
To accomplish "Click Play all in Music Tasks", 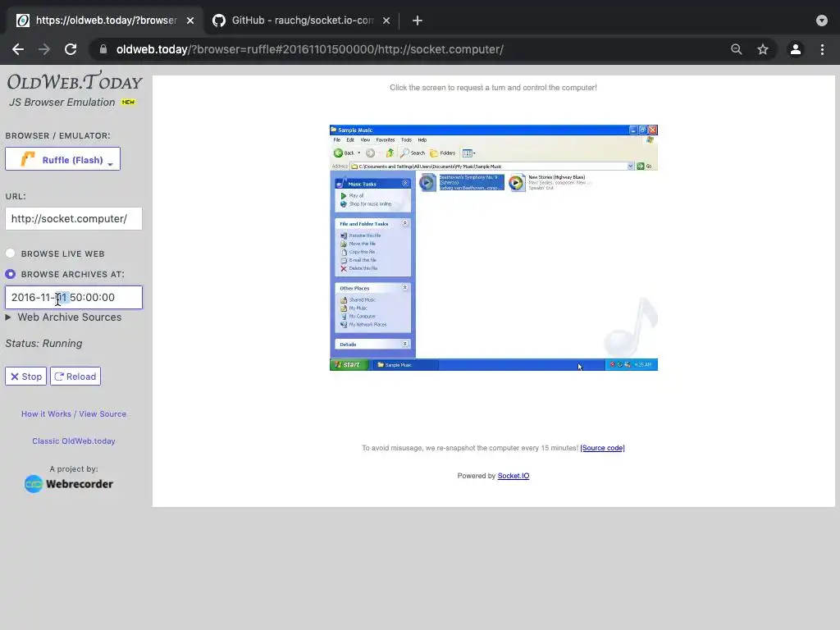I will (352, 195).
